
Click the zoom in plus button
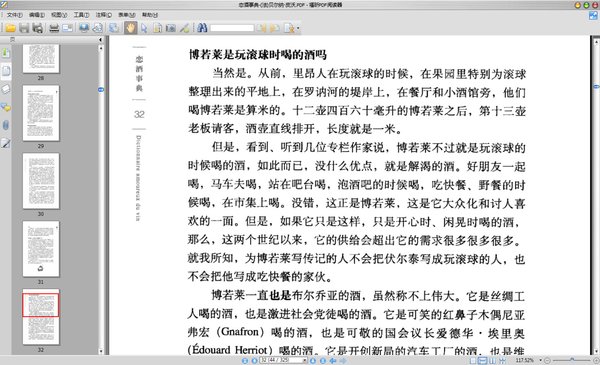click(x=596, y=360)
